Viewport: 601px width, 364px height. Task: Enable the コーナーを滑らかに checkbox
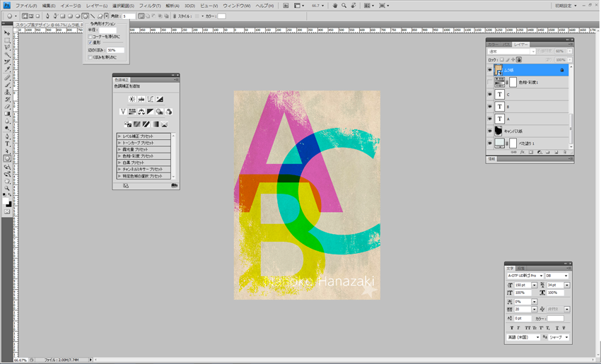click(x=91, y=36)
